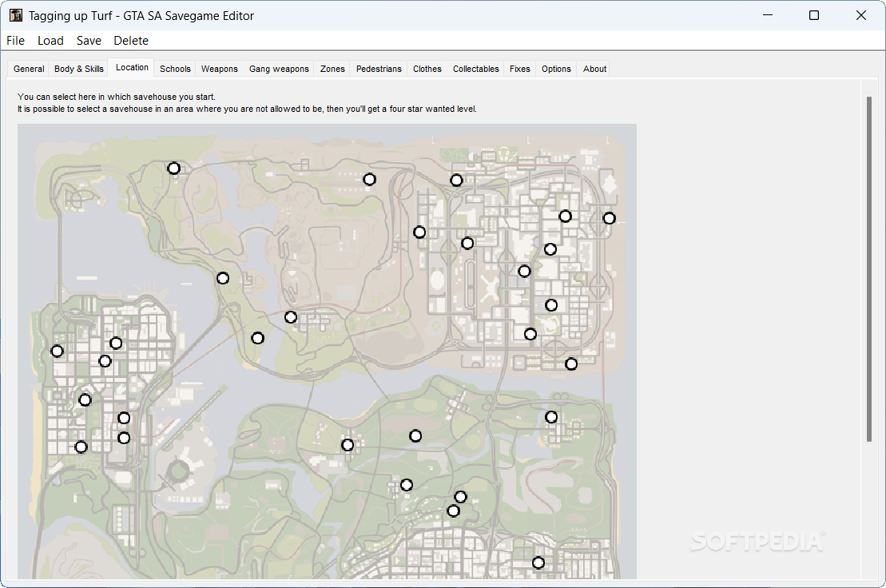Pick the second-southernmost Las Venturas savehouse marker

pos(530,334)
